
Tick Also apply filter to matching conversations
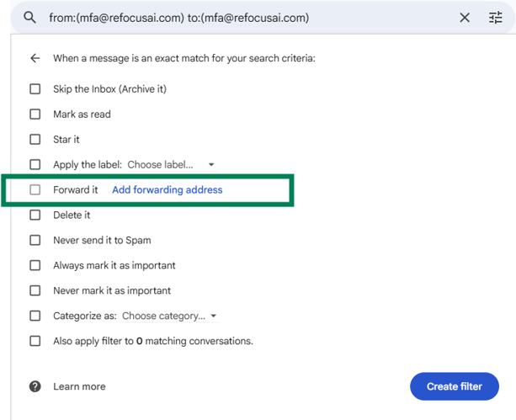pyautogui.click(x=35, y=341)
